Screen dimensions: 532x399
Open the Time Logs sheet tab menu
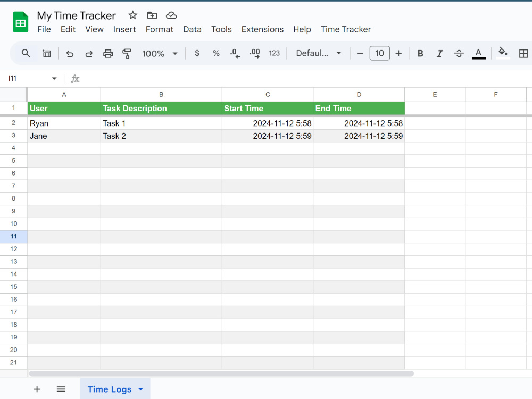(x=141, y=389)
